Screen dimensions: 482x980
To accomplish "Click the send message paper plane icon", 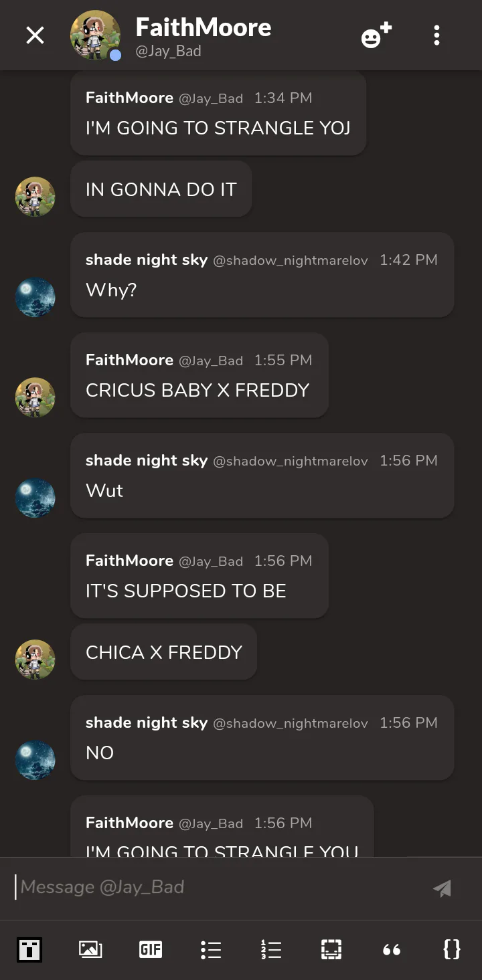I will point(442,888).
